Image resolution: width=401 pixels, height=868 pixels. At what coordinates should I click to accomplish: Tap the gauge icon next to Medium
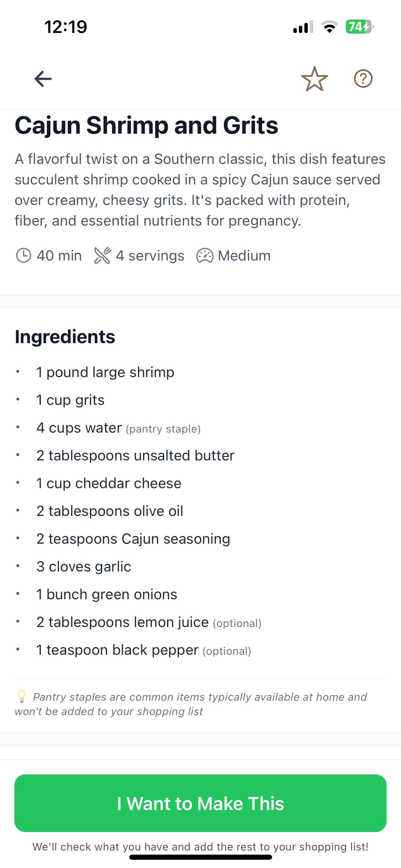pyautogui.click(x=205, y=255)
